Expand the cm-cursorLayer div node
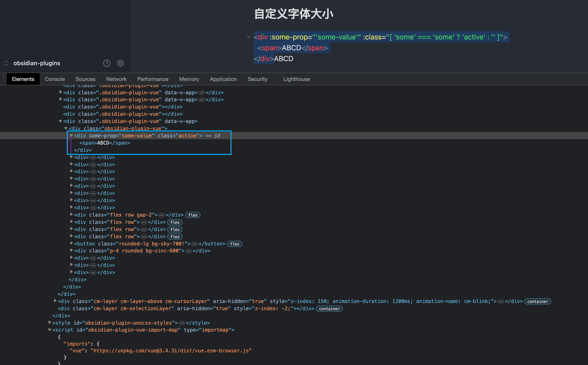 coord(55,301)
